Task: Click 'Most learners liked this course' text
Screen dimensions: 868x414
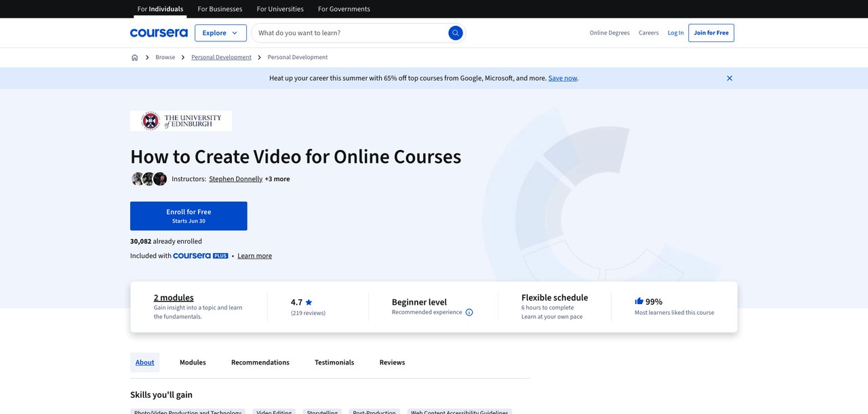Action: [674, 313]
